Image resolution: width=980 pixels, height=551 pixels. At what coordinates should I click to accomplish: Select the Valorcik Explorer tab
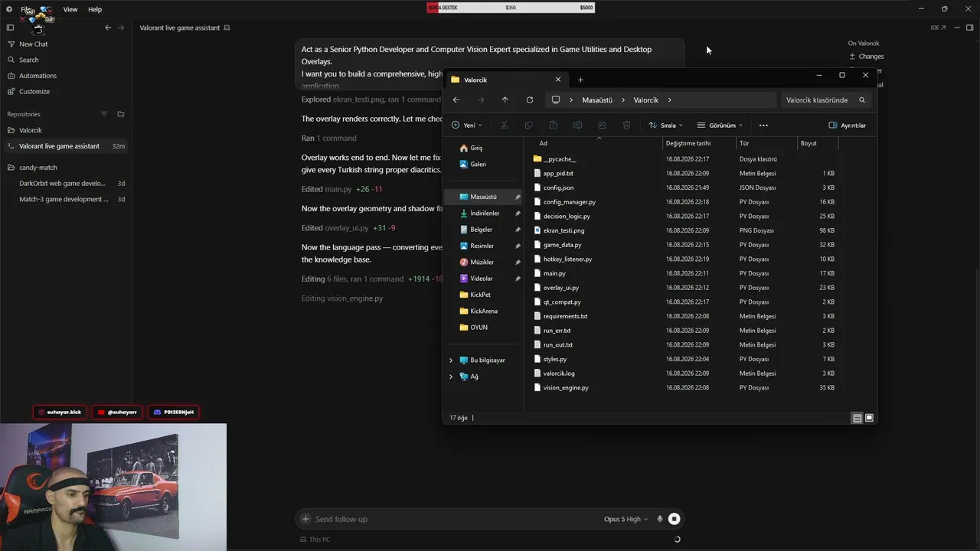pyautogui.click(x=506, y=80)
